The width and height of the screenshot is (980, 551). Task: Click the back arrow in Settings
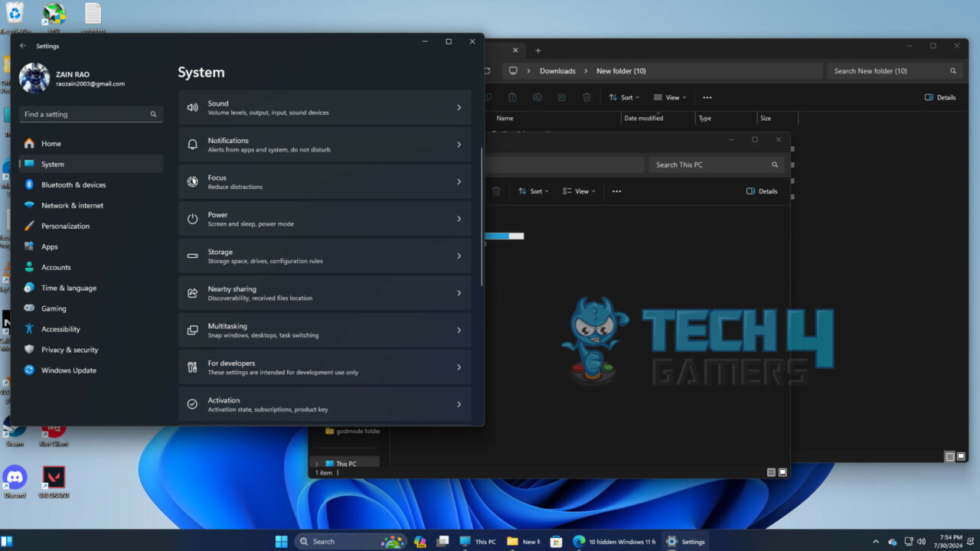click(24, 46)
